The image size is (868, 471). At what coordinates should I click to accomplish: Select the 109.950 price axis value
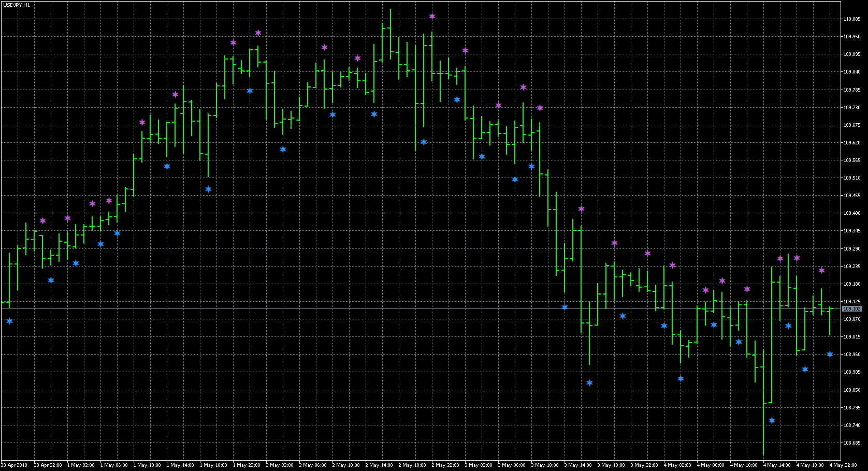852,37
